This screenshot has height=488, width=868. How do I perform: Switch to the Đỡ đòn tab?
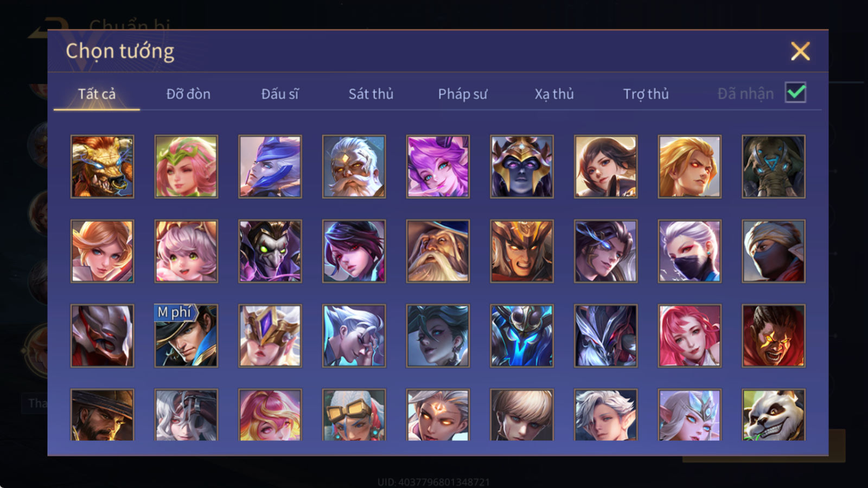(x=188, y=94)
